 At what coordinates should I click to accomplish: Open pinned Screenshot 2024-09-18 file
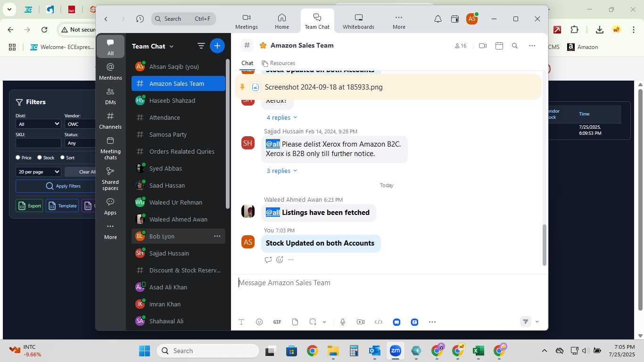click(x=323, y=87)
